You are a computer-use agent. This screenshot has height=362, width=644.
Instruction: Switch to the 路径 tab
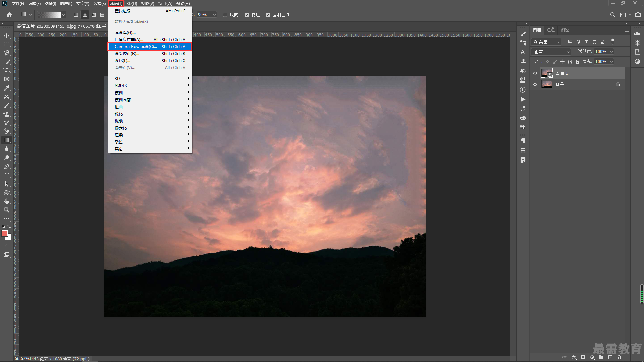tap(565, 29)
